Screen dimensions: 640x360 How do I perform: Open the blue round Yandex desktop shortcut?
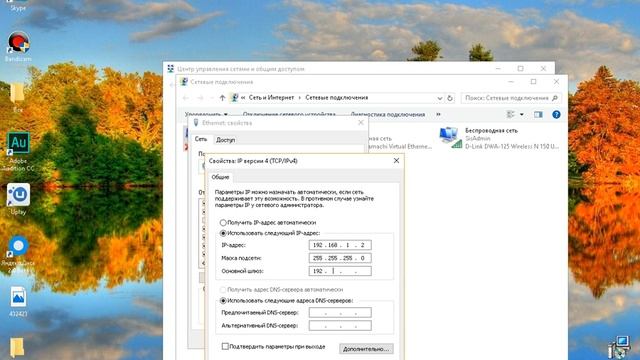coord(18,246)
